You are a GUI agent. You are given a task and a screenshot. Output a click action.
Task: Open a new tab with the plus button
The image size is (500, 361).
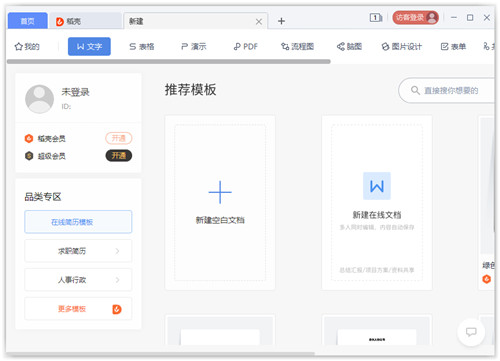(281, 21)
